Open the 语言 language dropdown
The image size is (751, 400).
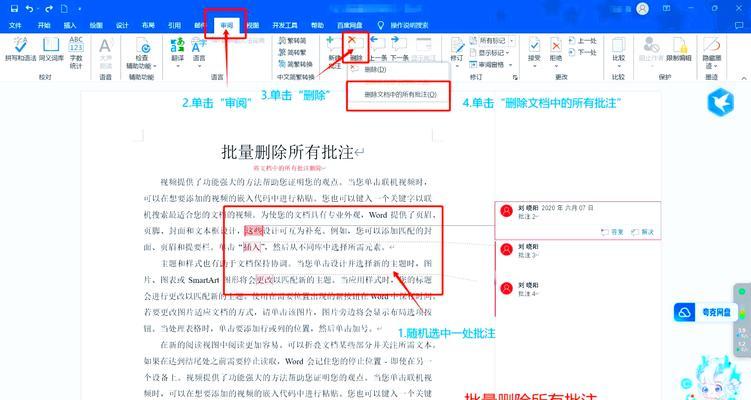pos(199,52)
